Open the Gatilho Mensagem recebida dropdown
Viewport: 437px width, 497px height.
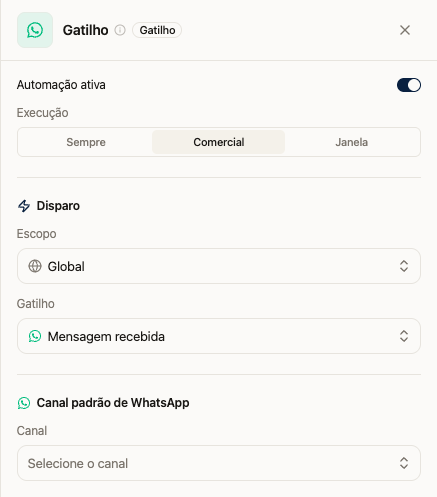click(x=219, y=336)
